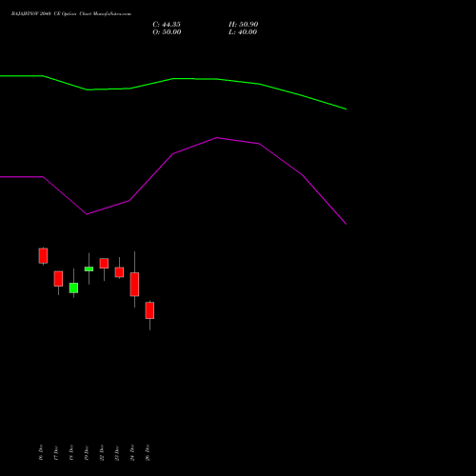Click the 17 Dec date label

[56, 452]
